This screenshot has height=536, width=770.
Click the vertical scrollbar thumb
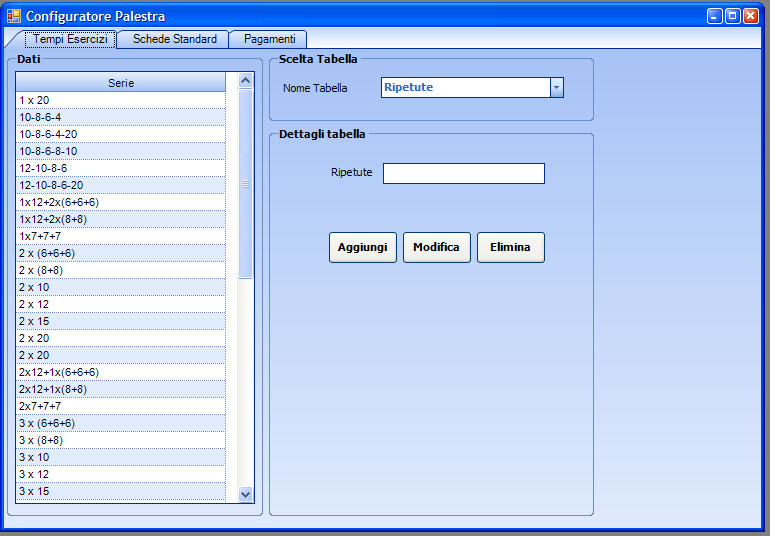pos(245,184)
